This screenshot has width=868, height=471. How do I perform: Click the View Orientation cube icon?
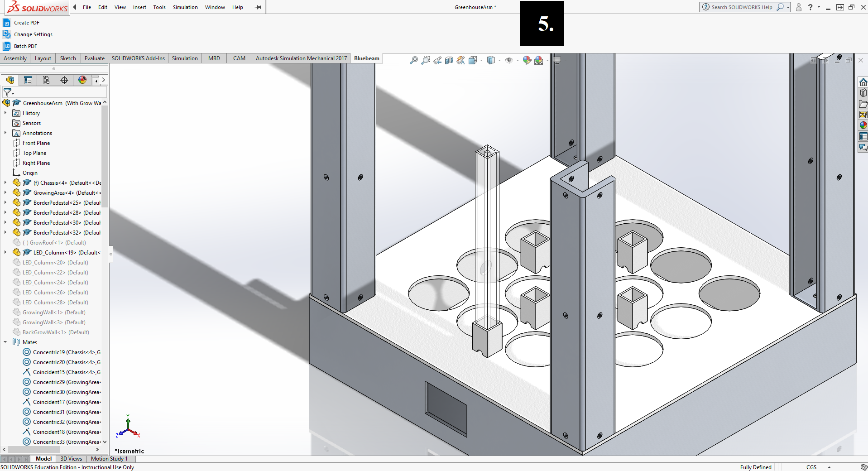click(473, 60)
